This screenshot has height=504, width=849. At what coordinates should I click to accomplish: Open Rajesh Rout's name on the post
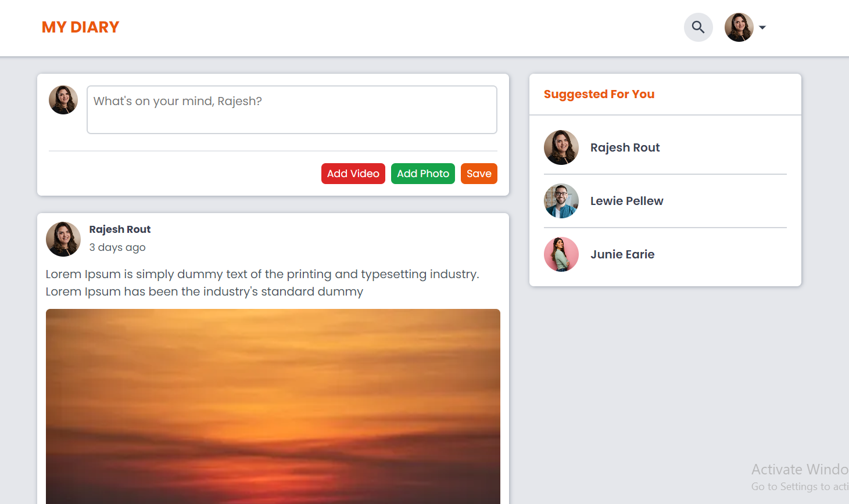120,229
